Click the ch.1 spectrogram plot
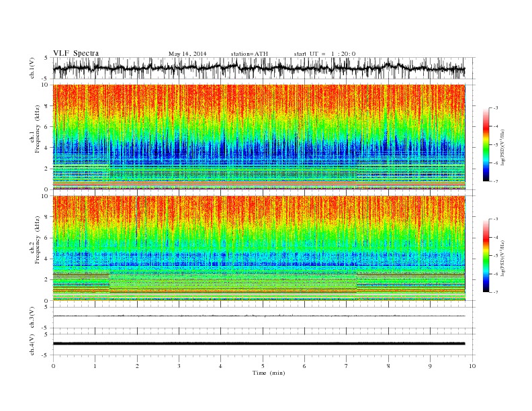532x411 pixels. (259, 137)
